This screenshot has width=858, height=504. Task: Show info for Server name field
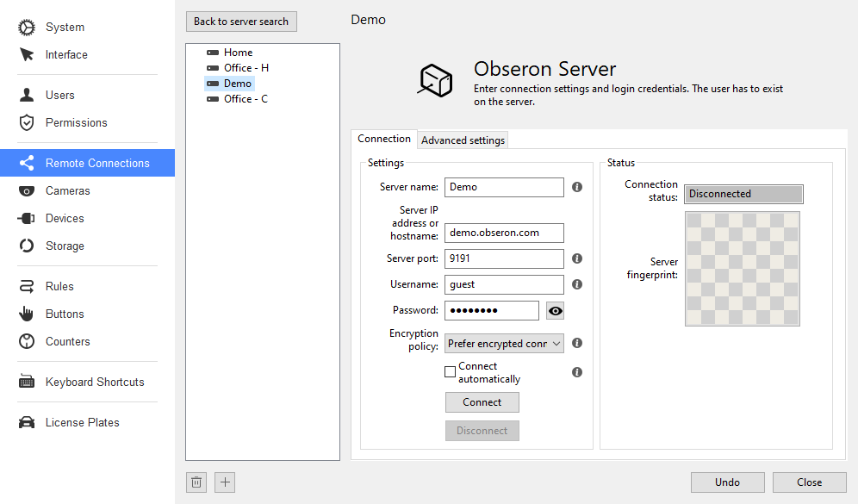[x=577, y=187]
